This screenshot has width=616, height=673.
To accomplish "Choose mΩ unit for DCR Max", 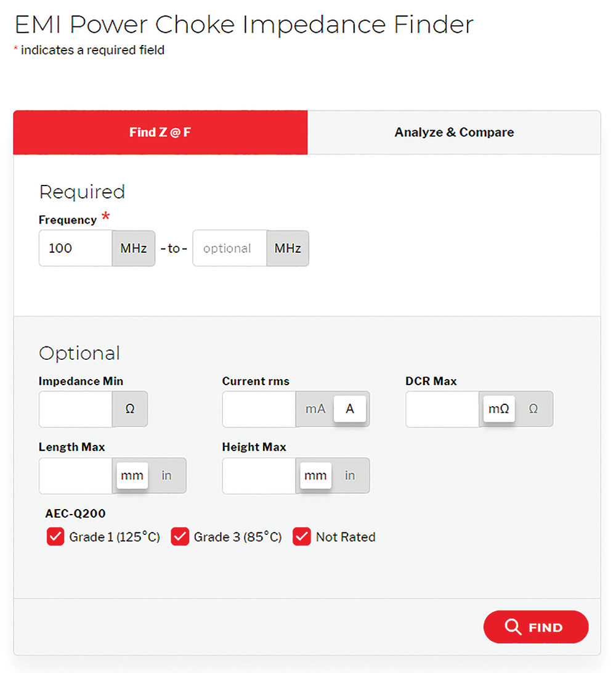I will [x=499, y=409].
